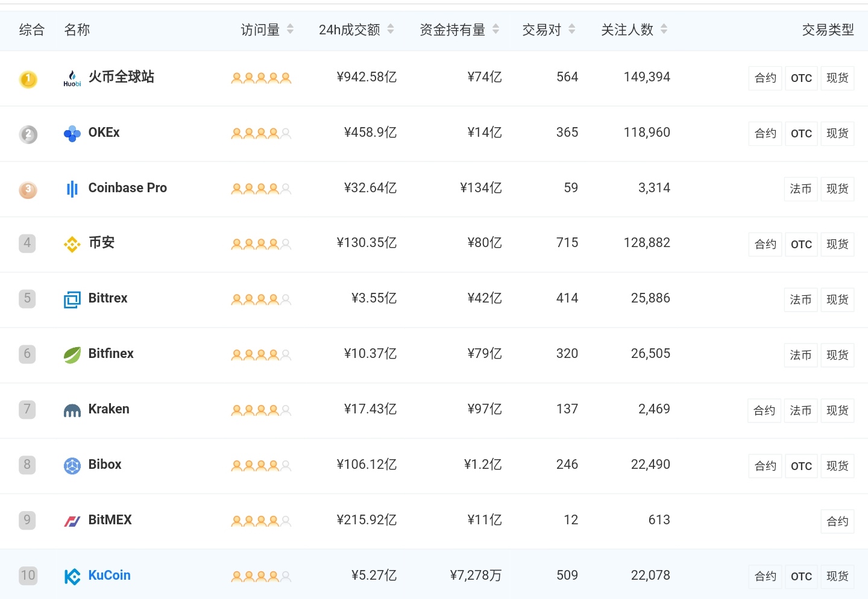
Task: Click the Bitfinex leaf logo icon
Action: (72, 355)
